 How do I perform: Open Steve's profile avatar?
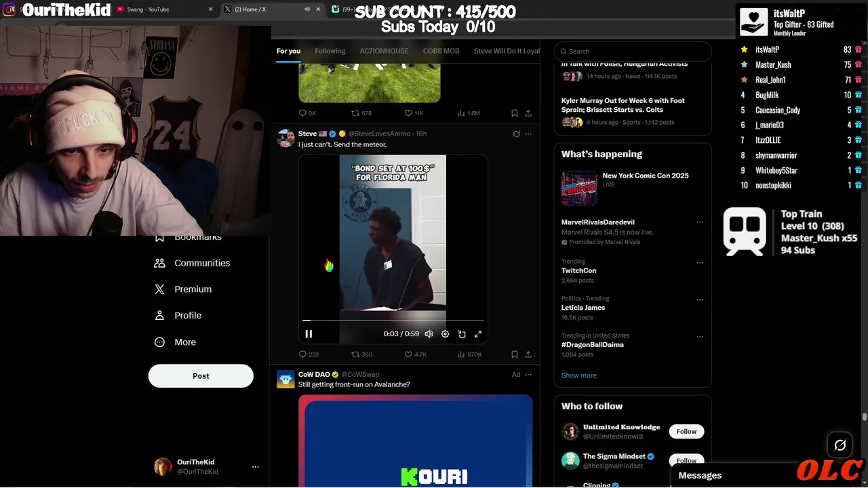pyautogui.click(x=285, y=138)
